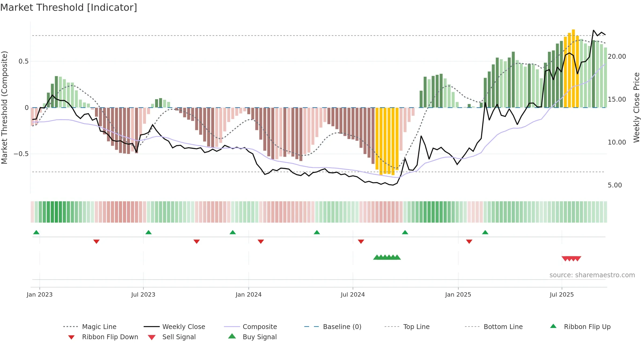Click the green triangle icon in Ribbon Flip Up legend
Screen dimensions: 644x362
coord(553,326)
